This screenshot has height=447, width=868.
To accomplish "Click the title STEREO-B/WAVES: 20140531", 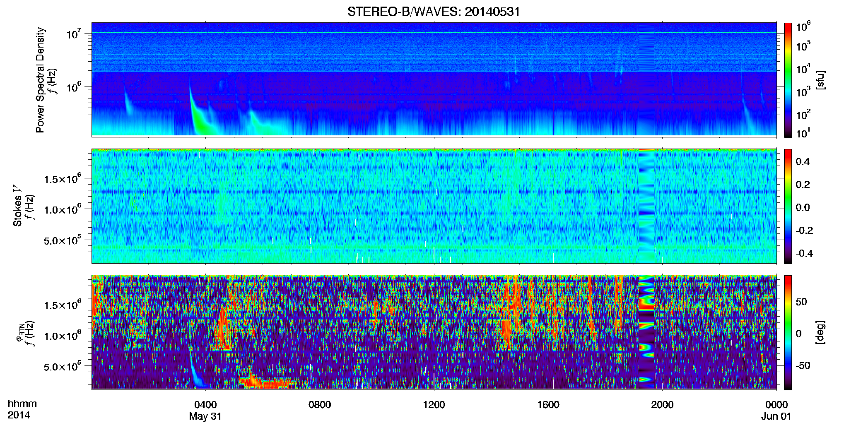I will click(434, 12).
